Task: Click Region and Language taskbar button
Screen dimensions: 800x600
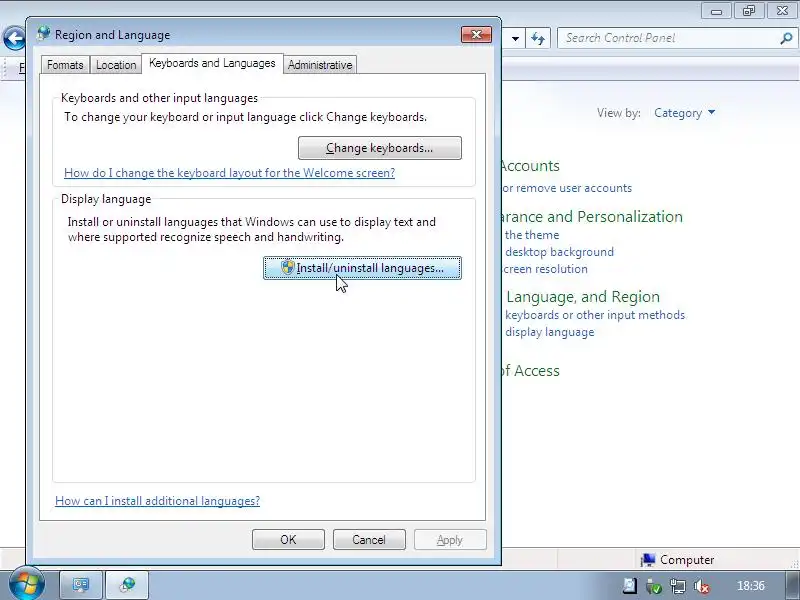Action: 127,585
